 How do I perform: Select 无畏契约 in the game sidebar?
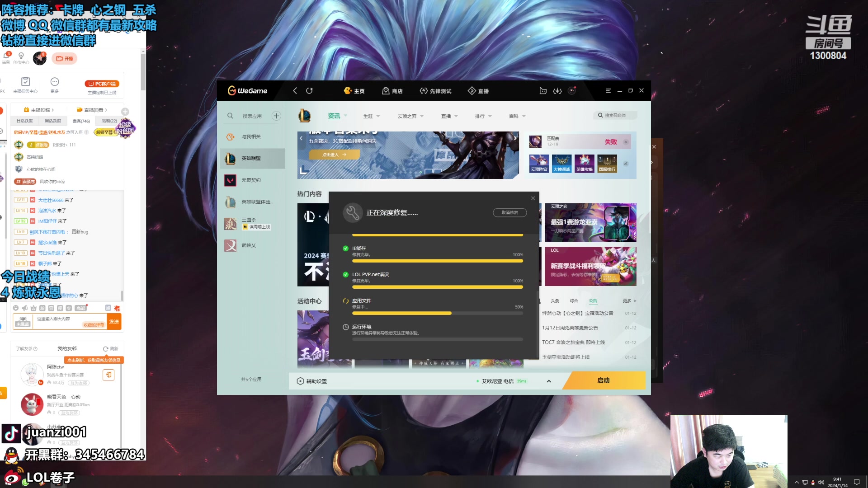(251, 180)
